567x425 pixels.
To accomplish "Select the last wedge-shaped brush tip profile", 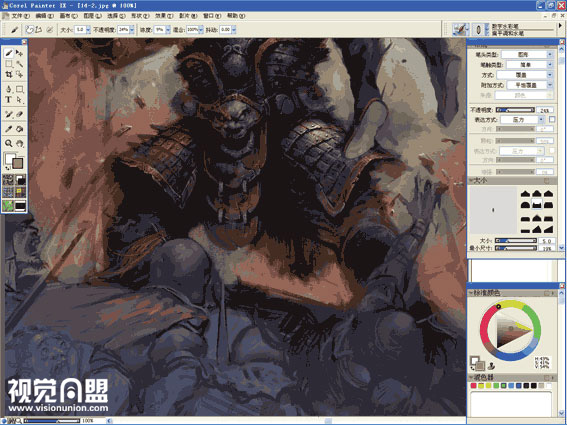I will click(x=549, y=229).
